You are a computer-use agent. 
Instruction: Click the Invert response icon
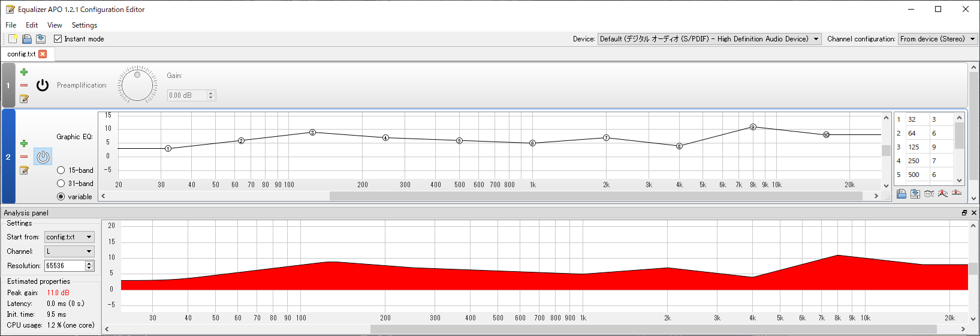[x=929, y=194]
